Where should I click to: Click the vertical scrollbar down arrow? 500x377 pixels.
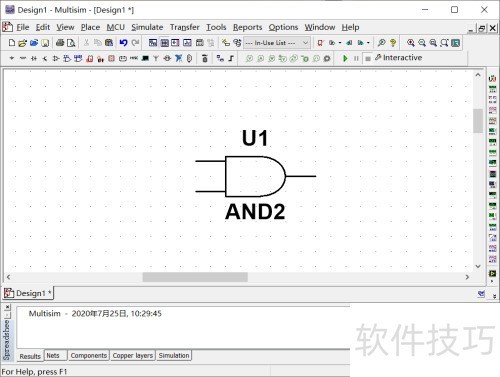(x=478, y=266)
